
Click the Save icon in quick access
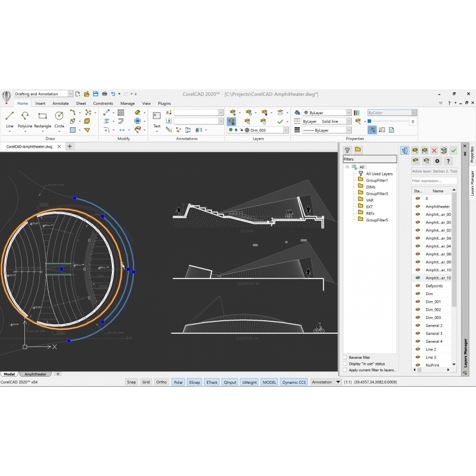(x=96, y=94)
